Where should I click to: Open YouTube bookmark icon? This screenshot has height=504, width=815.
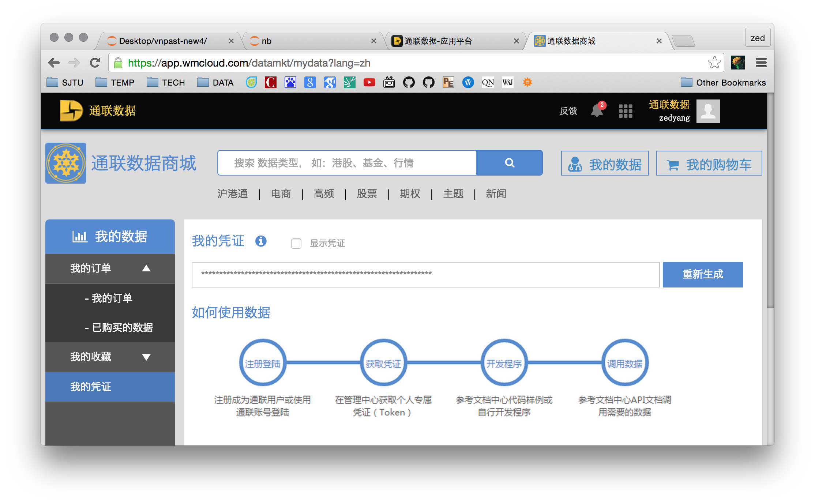pyautogui.click(x=369, y=82)
